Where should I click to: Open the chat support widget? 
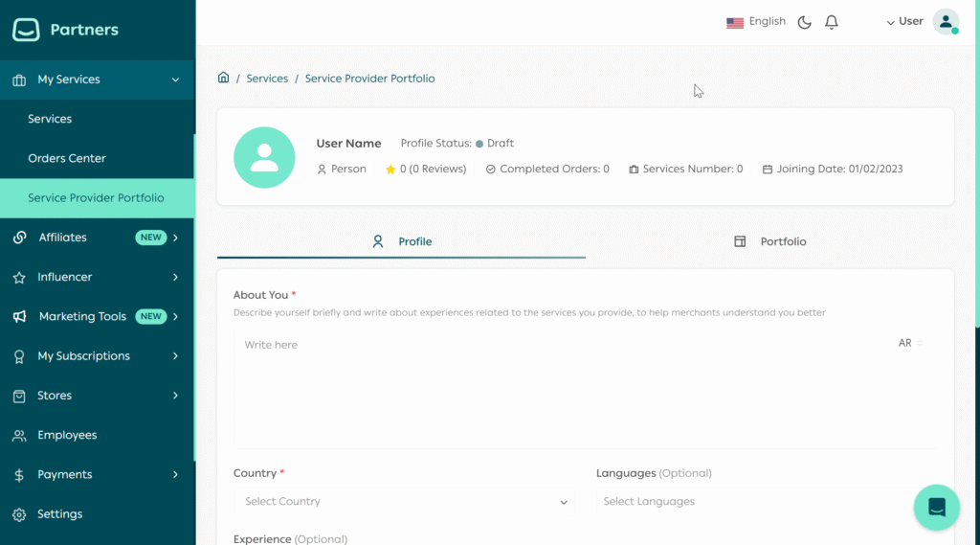tap(936, 508)
